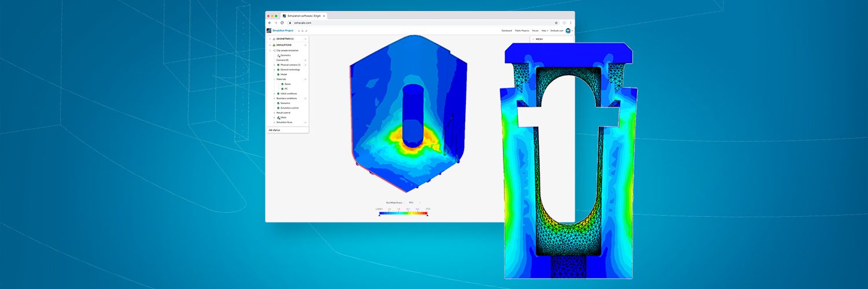Click the Forum link

click(x=535, y=31)
